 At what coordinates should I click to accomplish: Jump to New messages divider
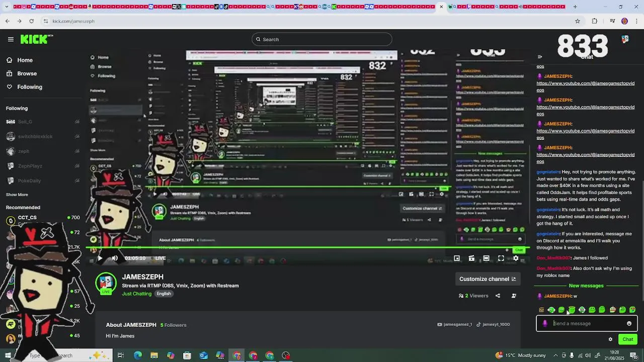point(586,286)
